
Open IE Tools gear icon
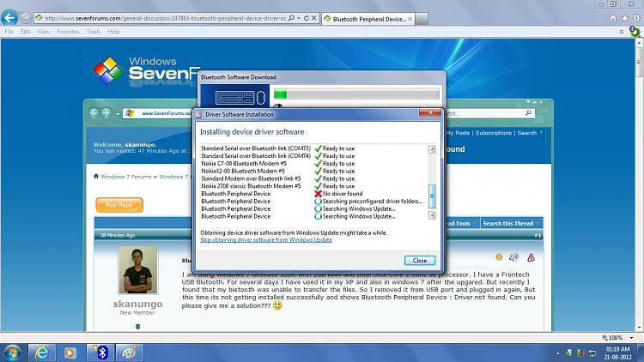click(x=636, y=18)
